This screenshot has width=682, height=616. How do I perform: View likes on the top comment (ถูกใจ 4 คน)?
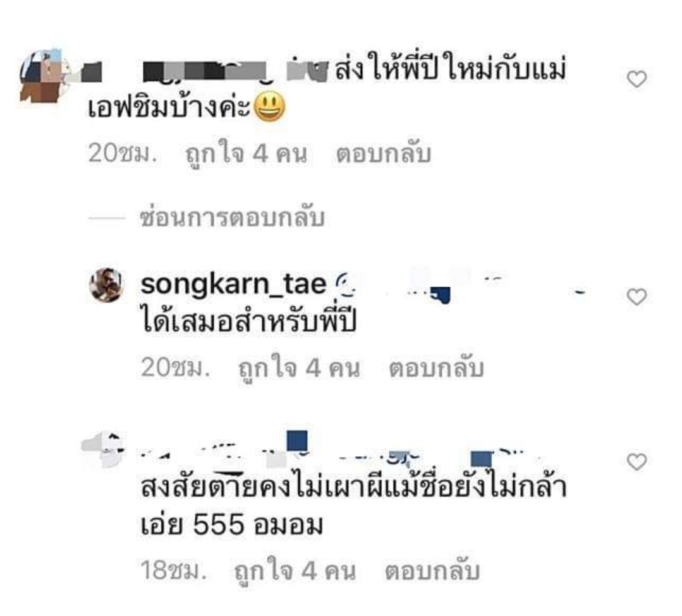[246, 154]
